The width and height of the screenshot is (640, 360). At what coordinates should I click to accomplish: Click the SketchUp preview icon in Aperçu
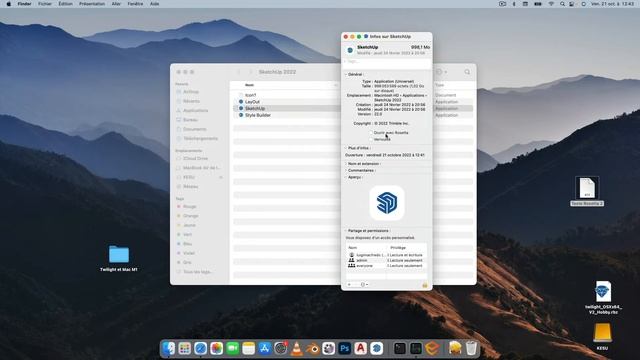coord(387,203)
